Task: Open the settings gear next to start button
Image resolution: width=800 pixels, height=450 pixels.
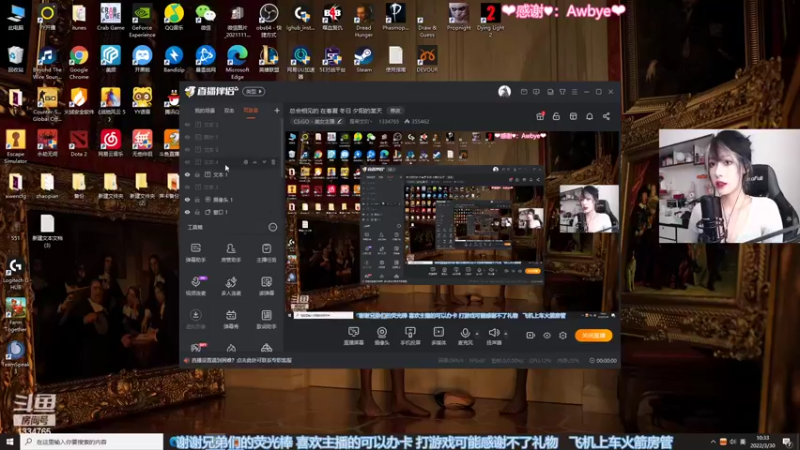Action: pos(563,335)
